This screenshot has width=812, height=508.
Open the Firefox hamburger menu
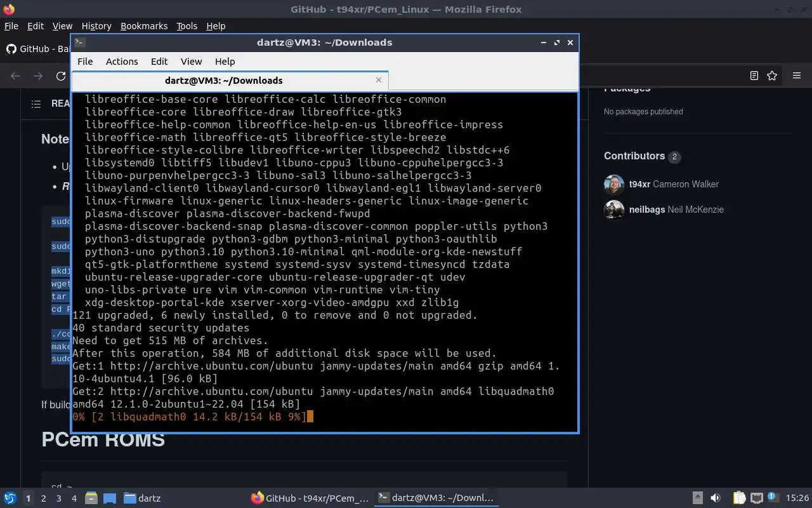point(797,76)
